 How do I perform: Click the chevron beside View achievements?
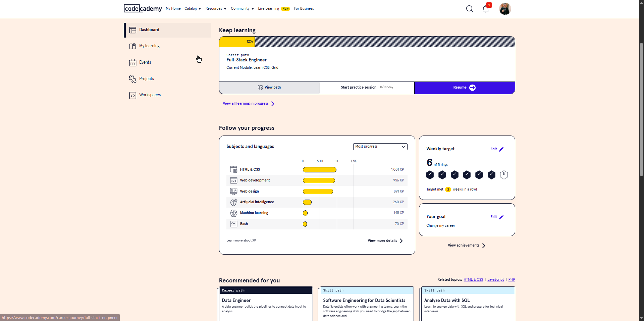(484, 246)
